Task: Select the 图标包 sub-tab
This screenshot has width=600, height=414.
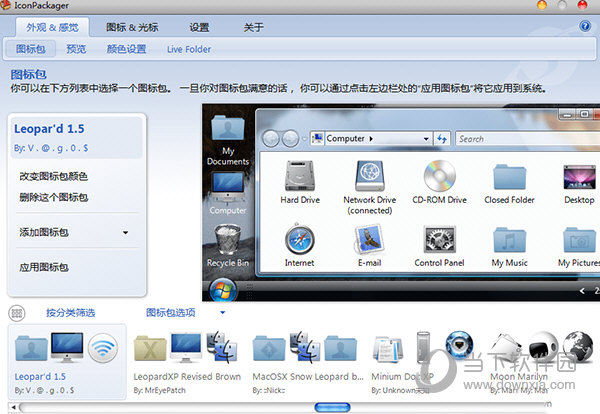Action: 31,49
